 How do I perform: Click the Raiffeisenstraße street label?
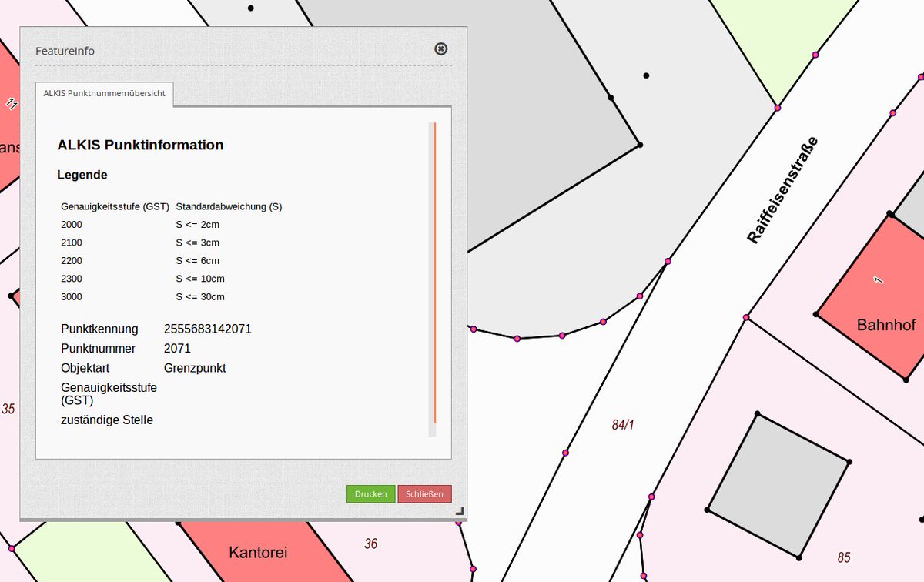pyautogui.click(x=782, y=190)
